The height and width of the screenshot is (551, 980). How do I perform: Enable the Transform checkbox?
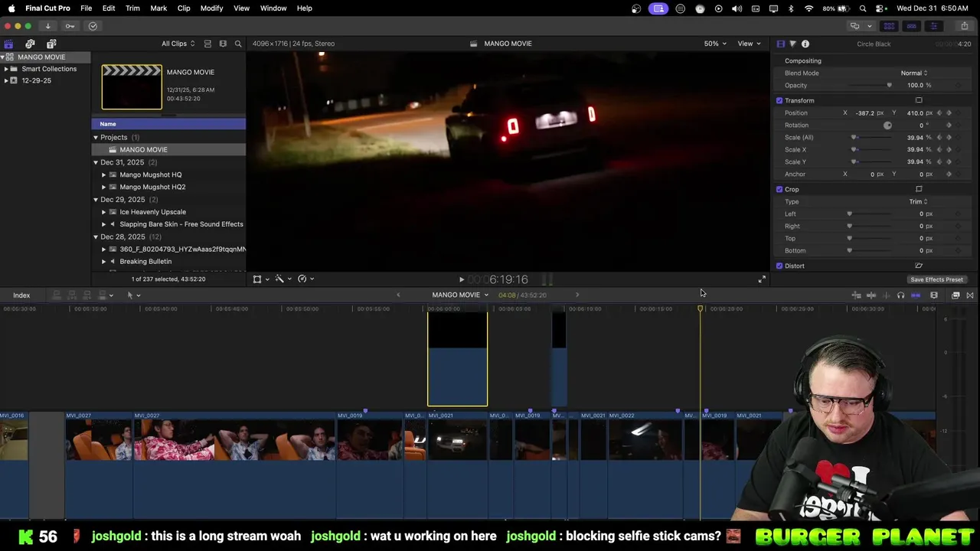pos(779,101)
